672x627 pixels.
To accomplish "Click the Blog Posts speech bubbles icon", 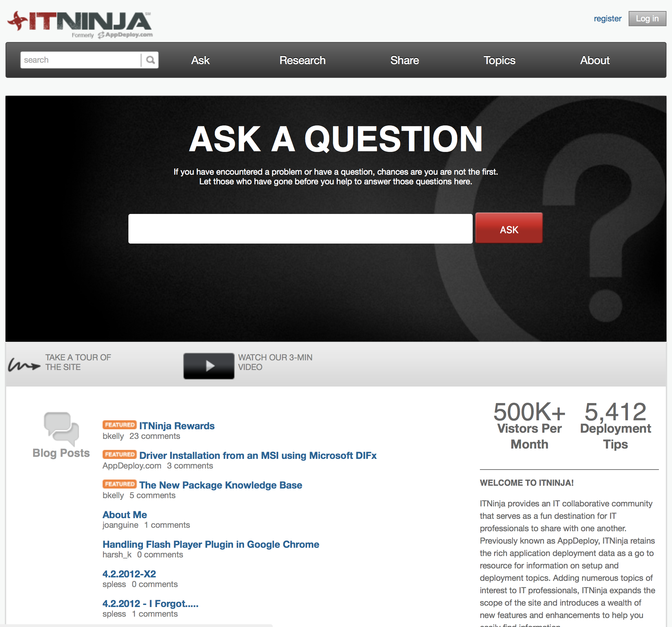I will [x=61, y=429].
